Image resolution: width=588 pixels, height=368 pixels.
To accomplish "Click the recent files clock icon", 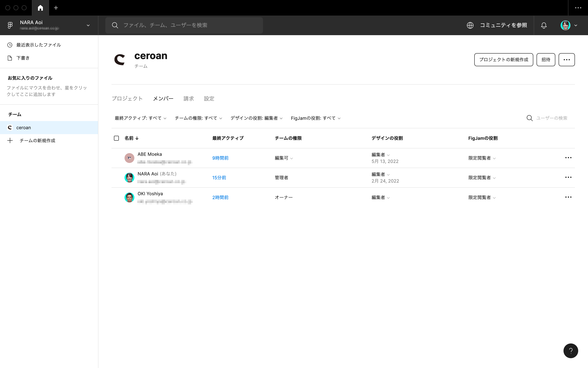I will [10, 45].
